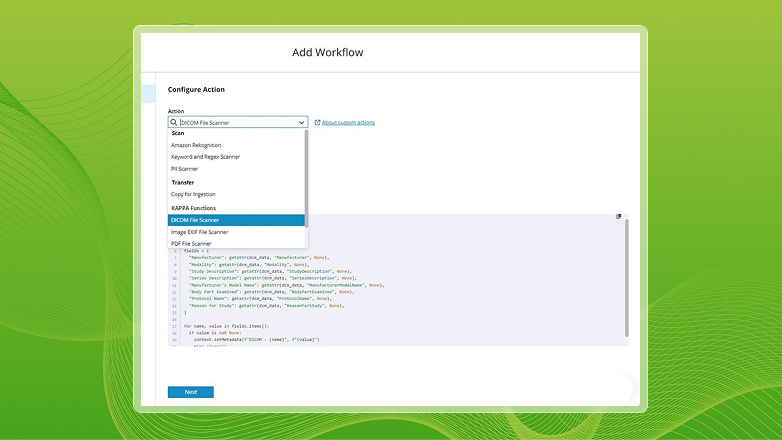Click the "Manufacturer" code line
This screenshot has width=782, height=440.
pyautogui.click(x=259, y=258)
